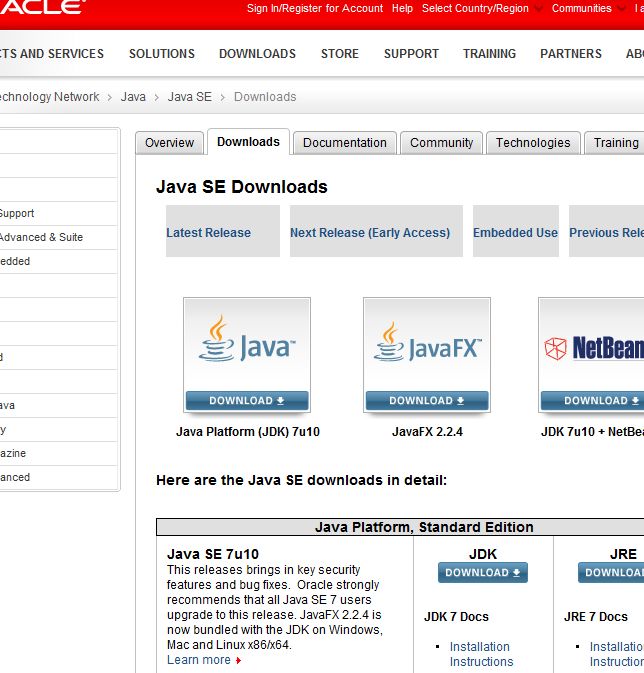The height and width of the screenshot is (673, 644).
Task: Expand the Select Country/Region dropdown
Action: (482, 8)
